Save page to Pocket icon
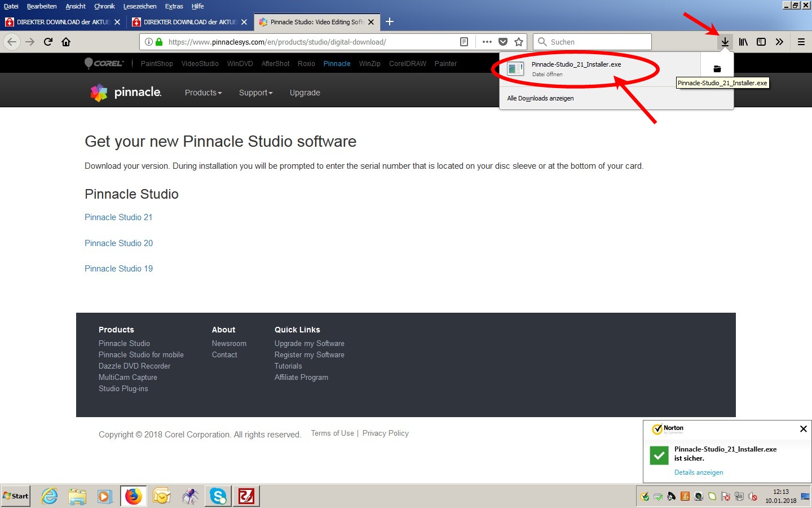The height and width of the screenshot is (508, 812). (x=503, y=42)
